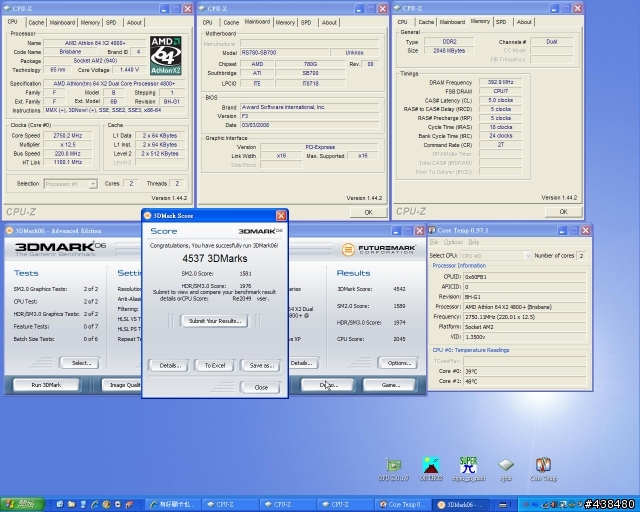Click the AMD Athlon 64 X2 logo

(165, 56)
